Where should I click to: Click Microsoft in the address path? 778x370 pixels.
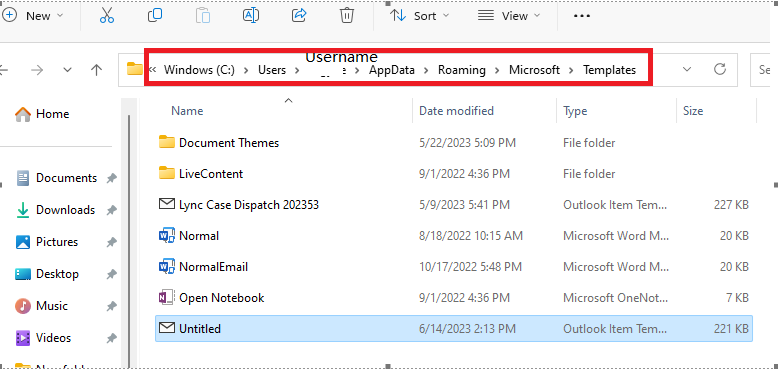[534, 70]
